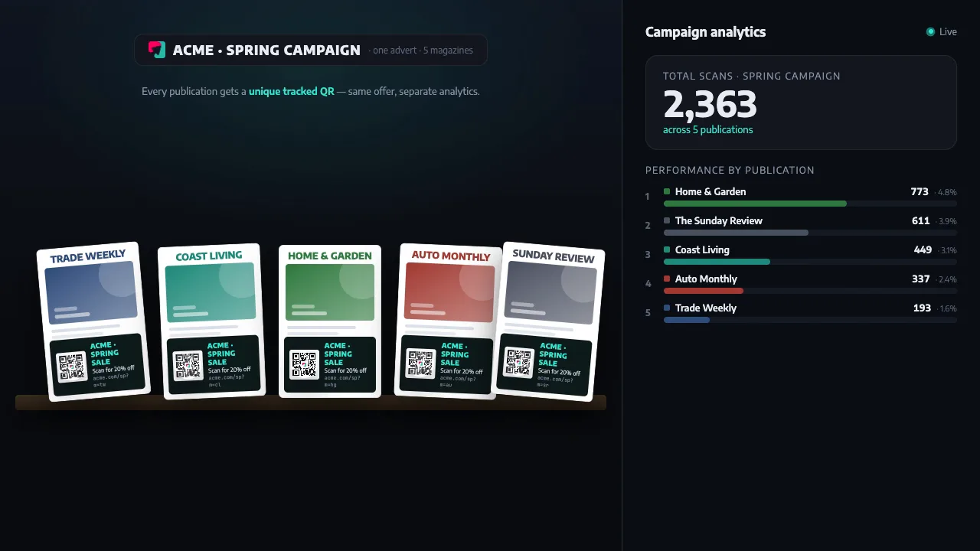
Task: Click the QR code on Sunday Review magazine
Action: [519, 363]
